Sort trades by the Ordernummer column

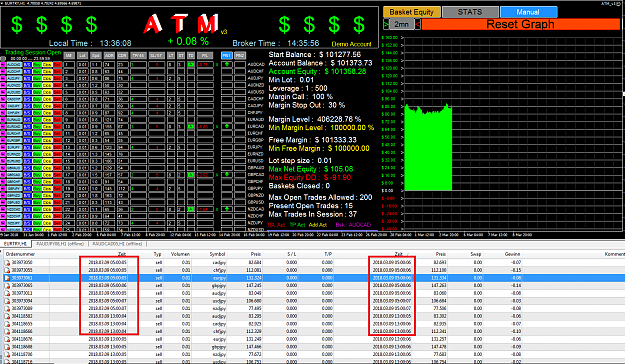pos(20,254)
